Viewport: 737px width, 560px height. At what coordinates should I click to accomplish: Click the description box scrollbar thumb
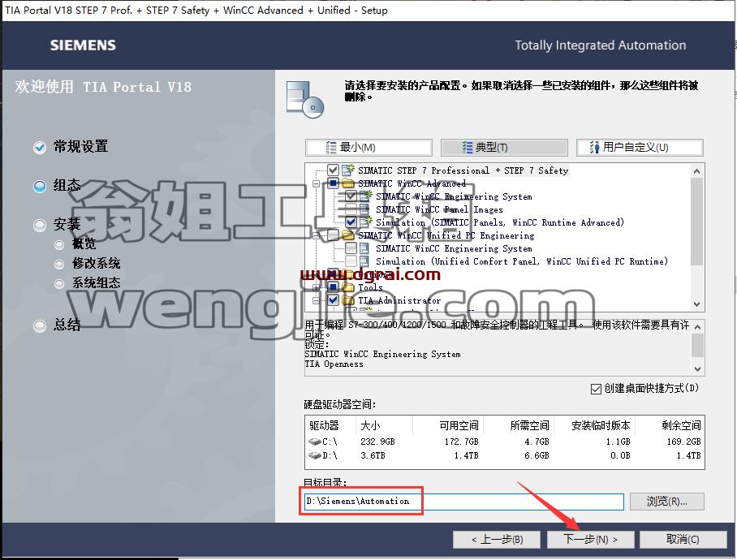pyautogui.click(x=697, y=345)
